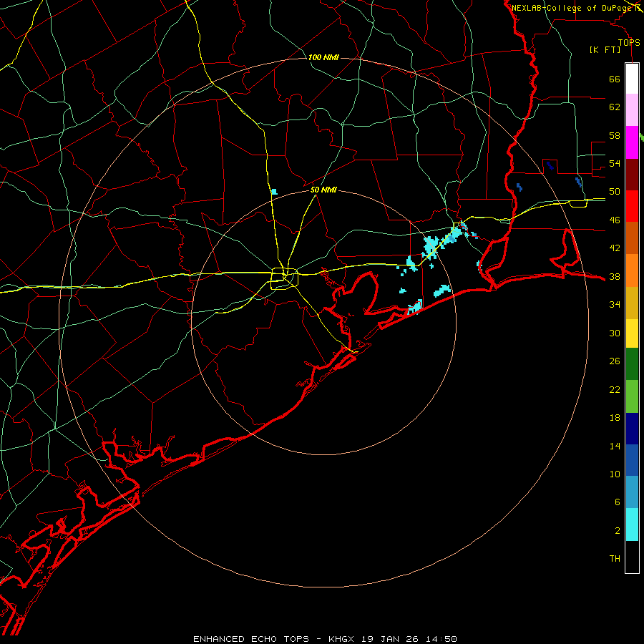644x644 pixels.
Task: Click legend value "30"
Action: [615, 333]
